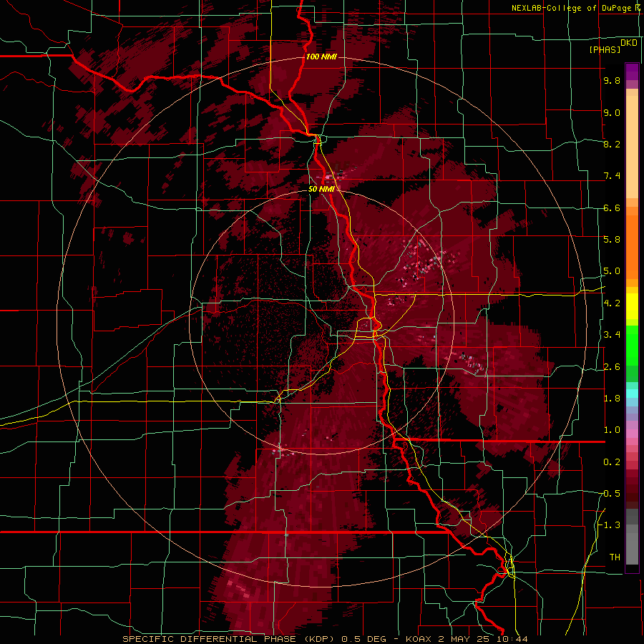Select the -1.3 scale label
644x644 pixels.
[x=610, y=525]
